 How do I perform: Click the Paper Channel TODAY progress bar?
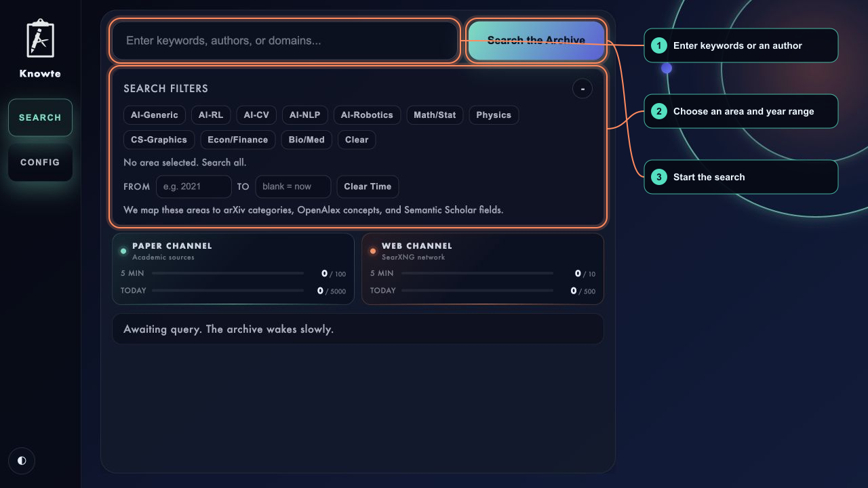click(x=228, y=291)
